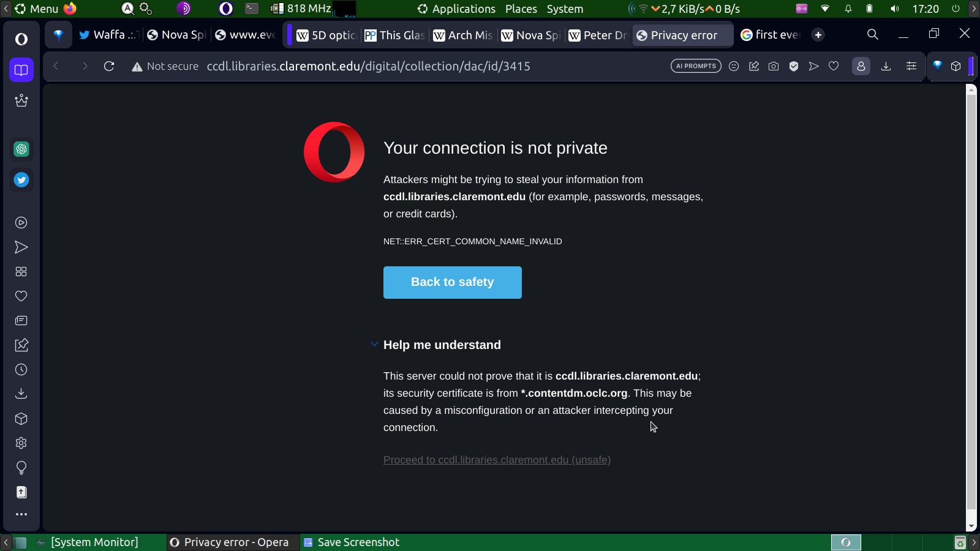This screenshot has height=551, width=980.
Task: Open the Applications menu in top panel
Action: [x=456, y=9]
